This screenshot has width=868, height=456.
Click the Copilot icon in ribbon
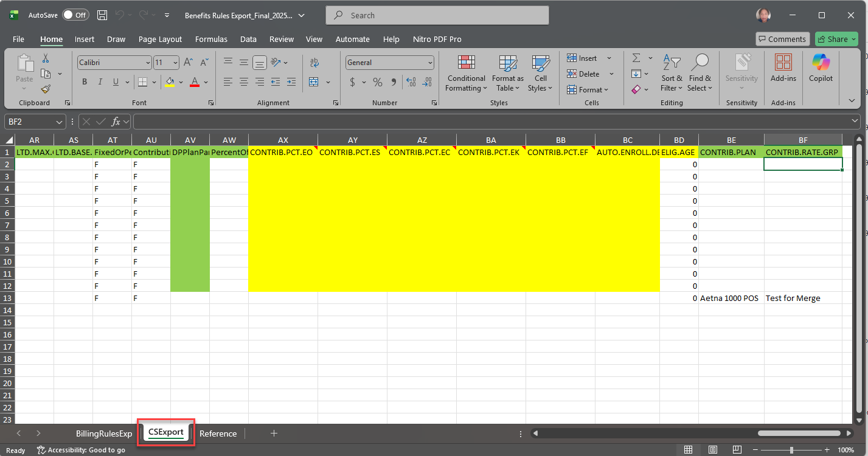821,68
